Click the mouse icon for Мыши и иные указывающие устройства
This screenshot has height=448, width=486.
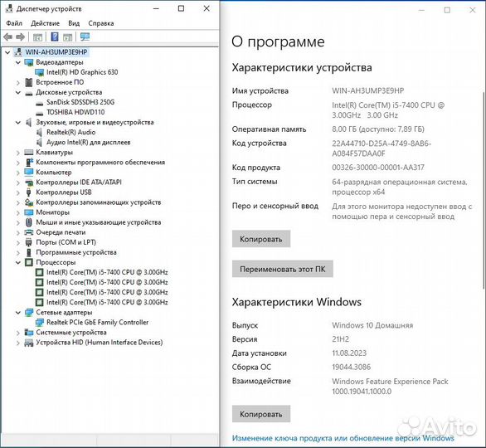pyautogui.click(x=29, y=222)
